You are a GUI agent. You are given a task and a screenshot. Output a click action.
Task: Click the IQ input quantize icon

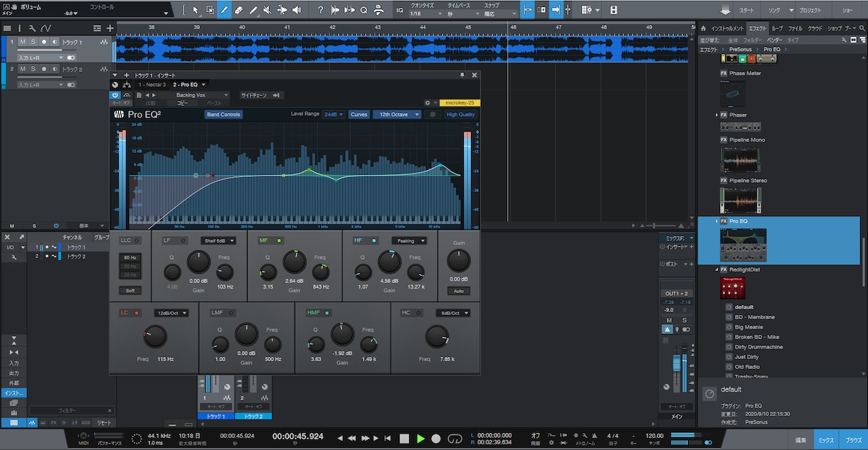point(399,10)
